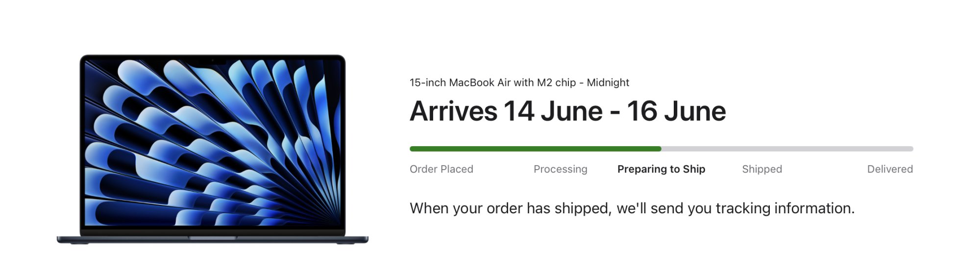This screenshot has height=280, width=980.
Task: Click the bold Preparing to Ship step
Action: pos(661,169)
